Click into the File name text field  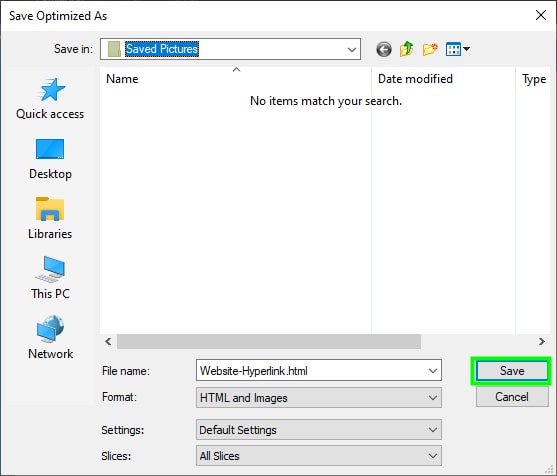pyautogui.click(x=312, y=370)
